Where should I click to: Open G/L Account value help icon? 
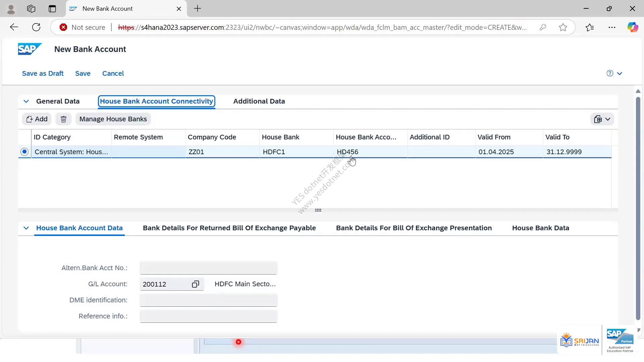point(195,284)
